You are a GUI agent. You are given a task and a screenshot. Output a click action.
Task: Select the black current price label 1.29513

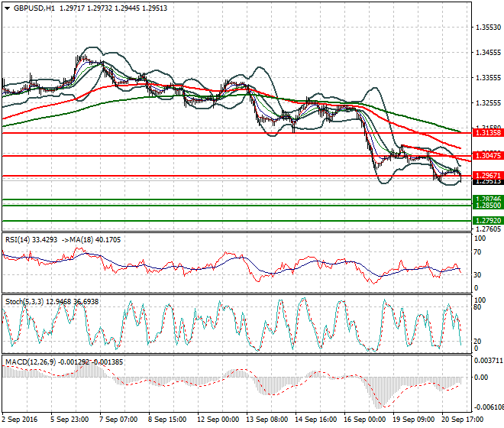pos(488,182)
